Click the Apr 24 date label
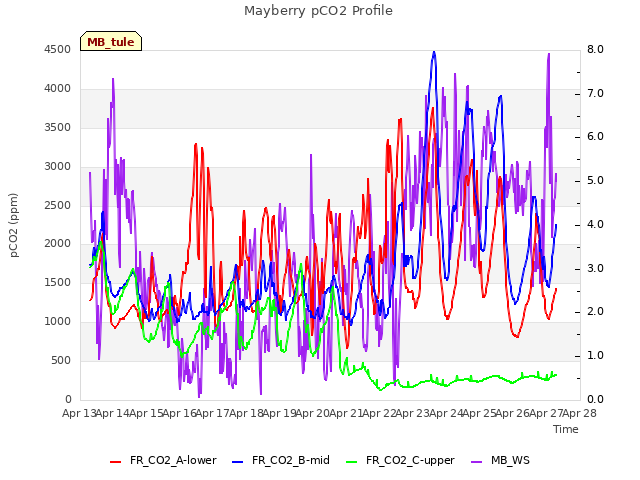 (446, 413)
